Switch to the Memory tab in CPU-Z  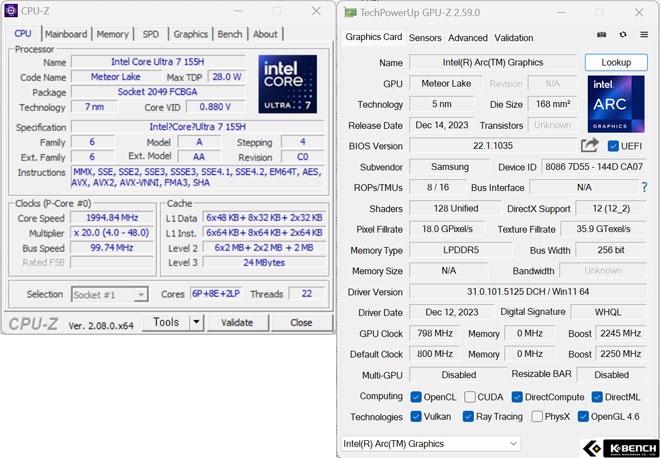(x=112, y=34)
